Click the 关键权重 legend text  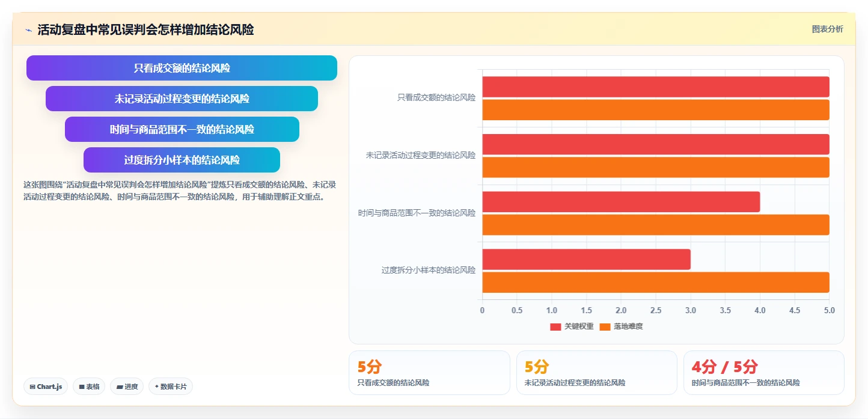[x=579, y=326]
